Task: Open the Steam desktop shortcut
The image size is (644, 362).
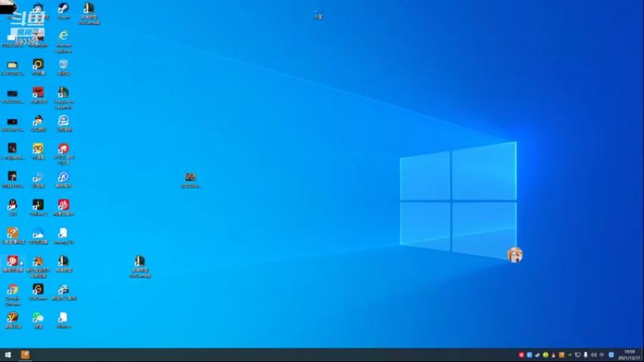Action: tap(64, 10)
